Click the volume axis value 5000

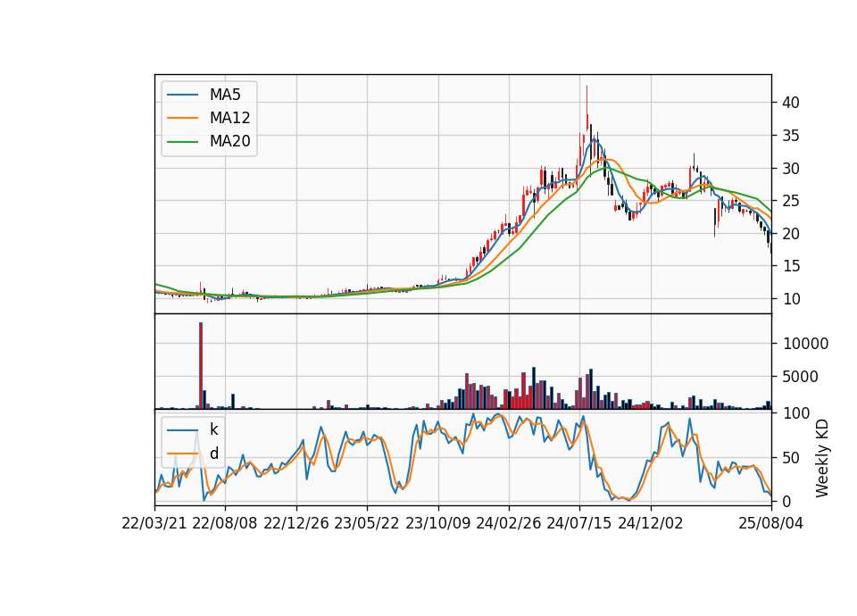[800, 377]
